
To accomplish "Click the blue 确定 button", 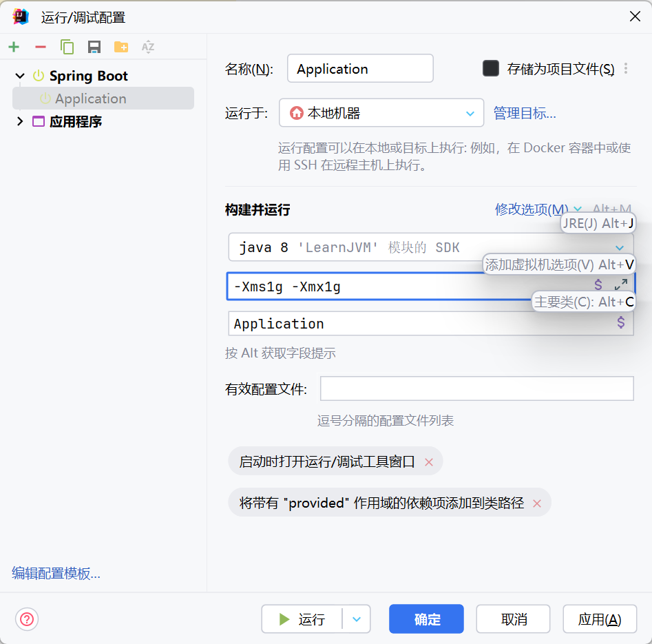I will coord(426,619).
